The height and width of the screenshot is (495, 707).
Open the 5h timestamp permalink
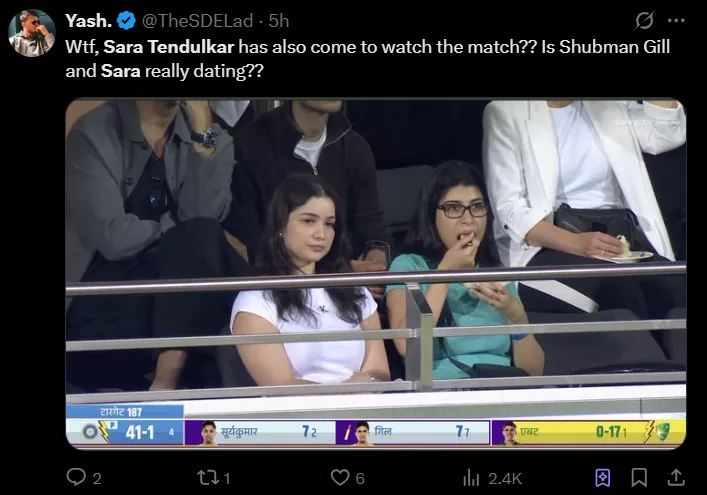[279, 21]
